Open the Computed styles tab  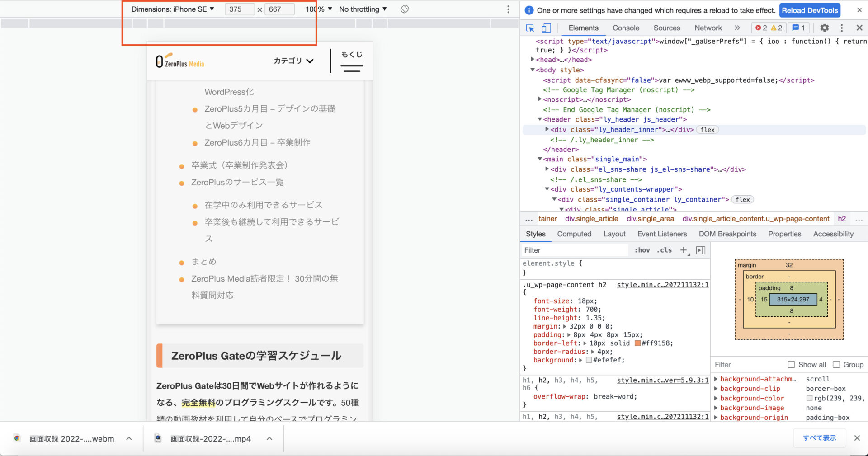574,234
